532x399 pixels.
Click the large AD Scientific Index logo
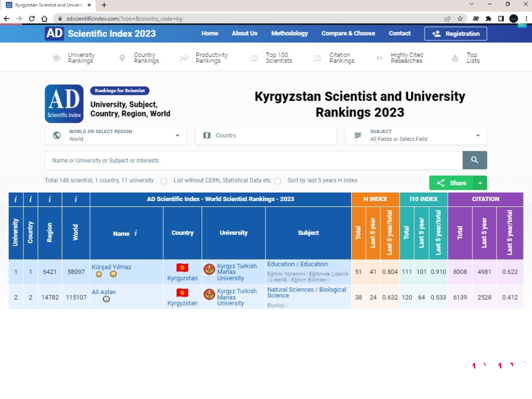coord(64,104)
